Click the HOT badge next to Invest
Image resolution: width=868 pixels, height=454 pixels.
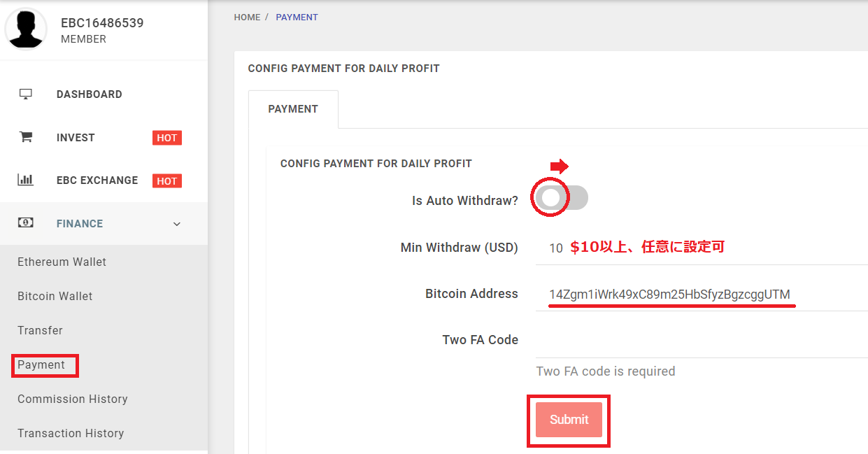(x=167, y=138)
